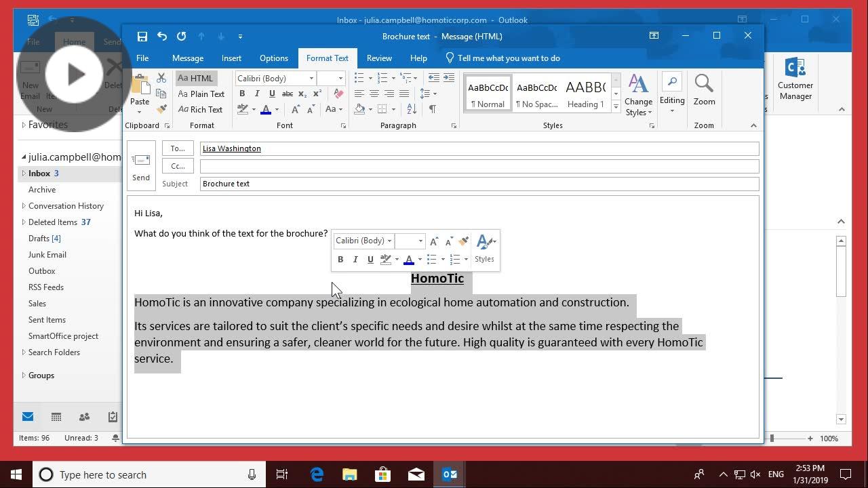Open the File menu of message window

(x=142, y=58)
